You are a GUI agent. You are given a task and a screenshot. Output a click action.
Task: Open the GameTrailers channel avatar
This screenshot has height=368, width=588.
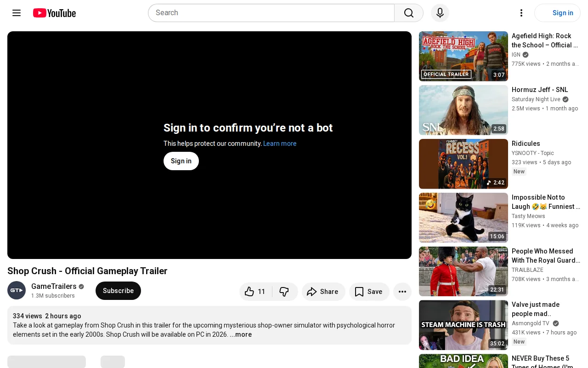[x=17, y=290]
